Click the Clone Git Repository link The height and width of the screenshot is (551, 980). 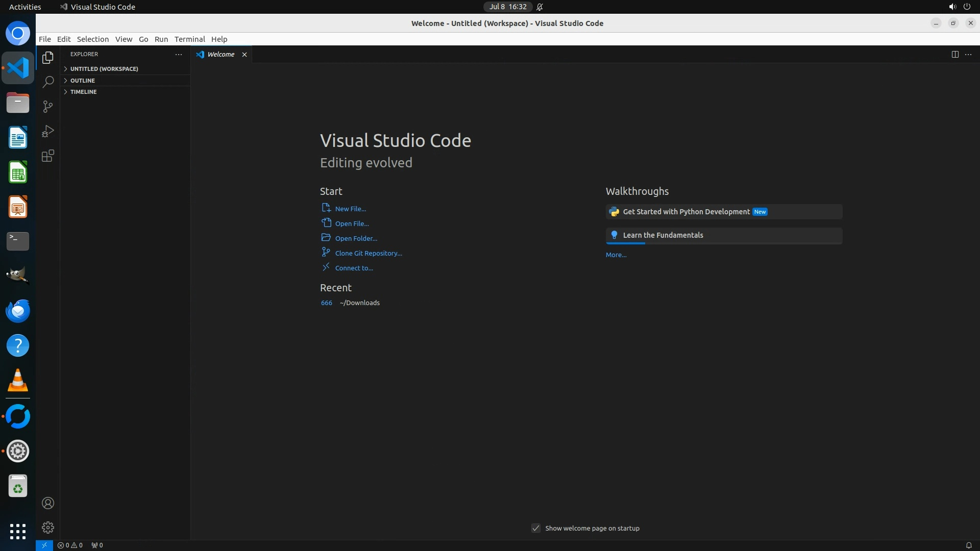coord(368,253)
